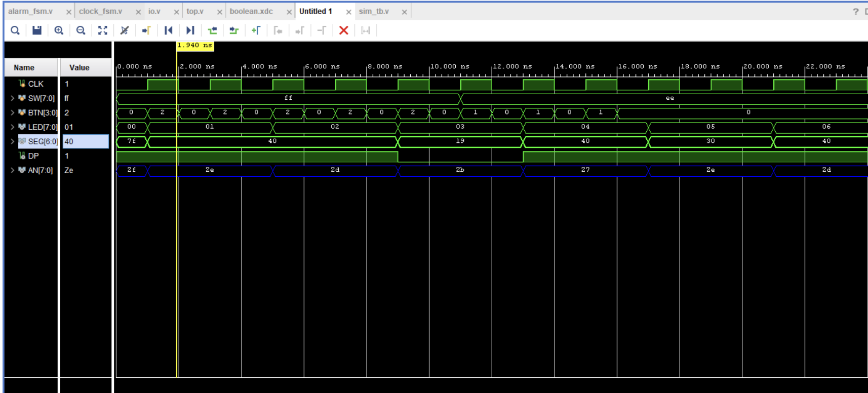Click the red X delete icon
This screenshot has width=868, height=393.
click(343, 30)
